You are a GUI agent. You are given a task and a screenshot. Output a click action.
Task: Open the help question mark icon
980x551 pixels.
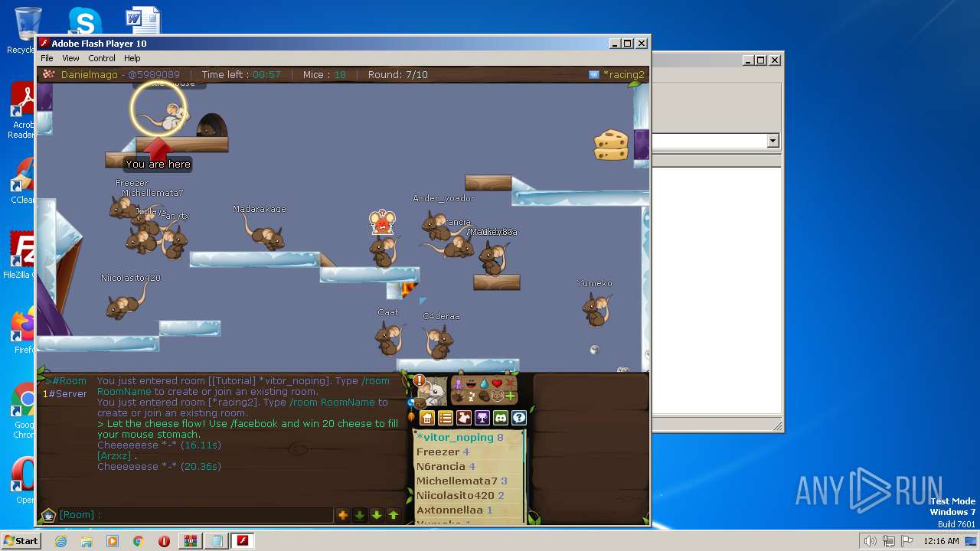click(519, 418)
